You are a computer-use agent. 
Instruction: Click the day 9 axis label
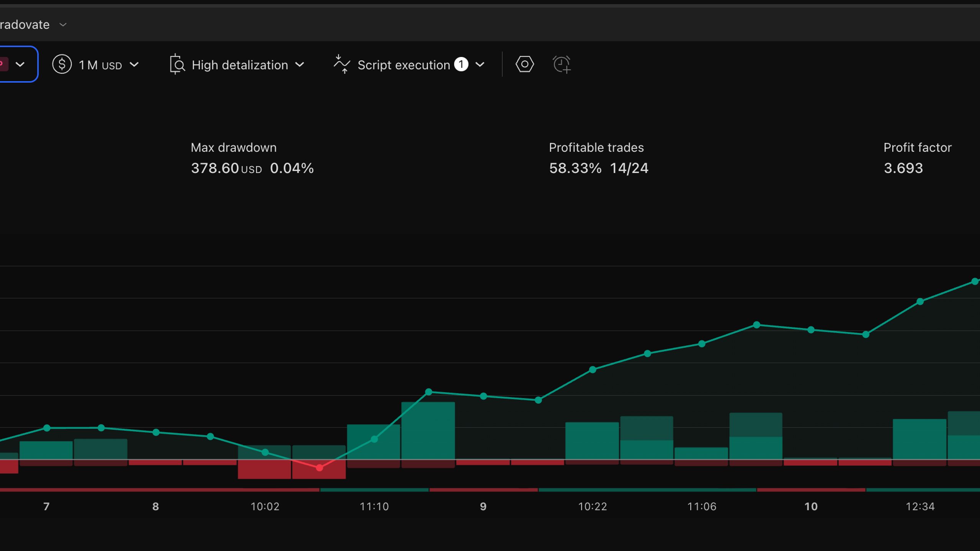pos(483,507)
